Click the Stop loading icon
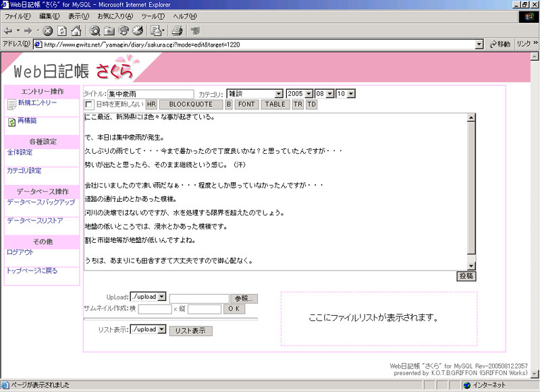 tap(48, 30)
